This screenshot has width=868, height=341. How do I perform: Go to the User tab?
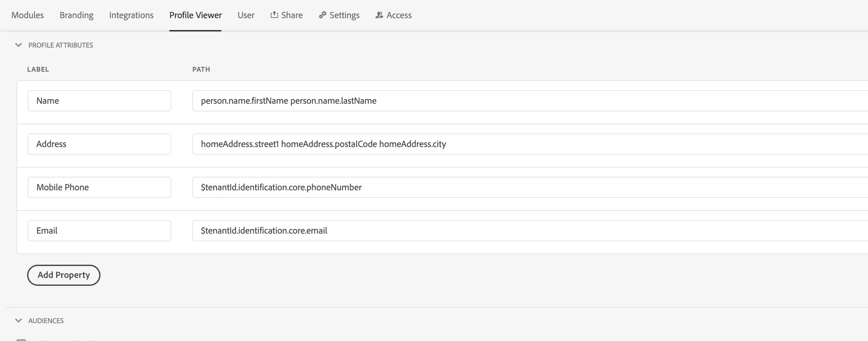pos(246,15)
